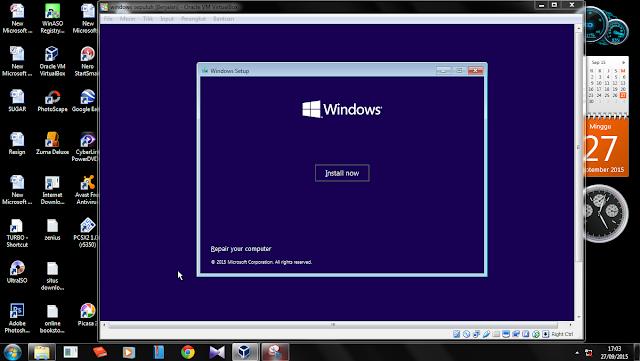
Task: Click the VirtualBox vertical scrollbar up arrow
Action: tap(578, 29)
